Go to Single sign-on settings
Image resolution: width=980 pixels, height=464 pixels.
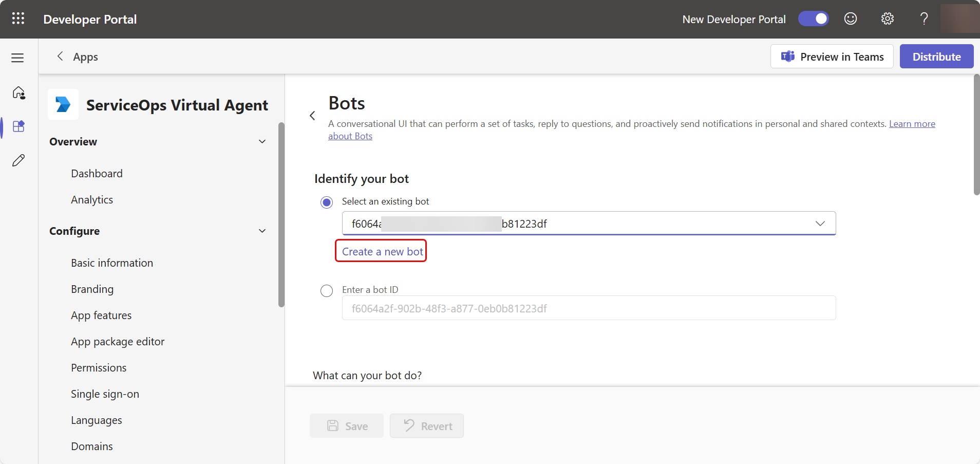(x=105, y=394)
